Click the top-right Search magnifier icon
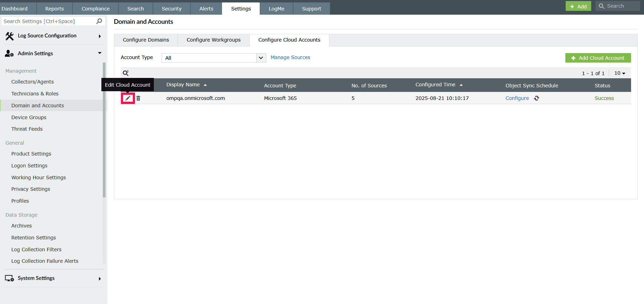The image size is (644, 304). (x=601, y=6)
